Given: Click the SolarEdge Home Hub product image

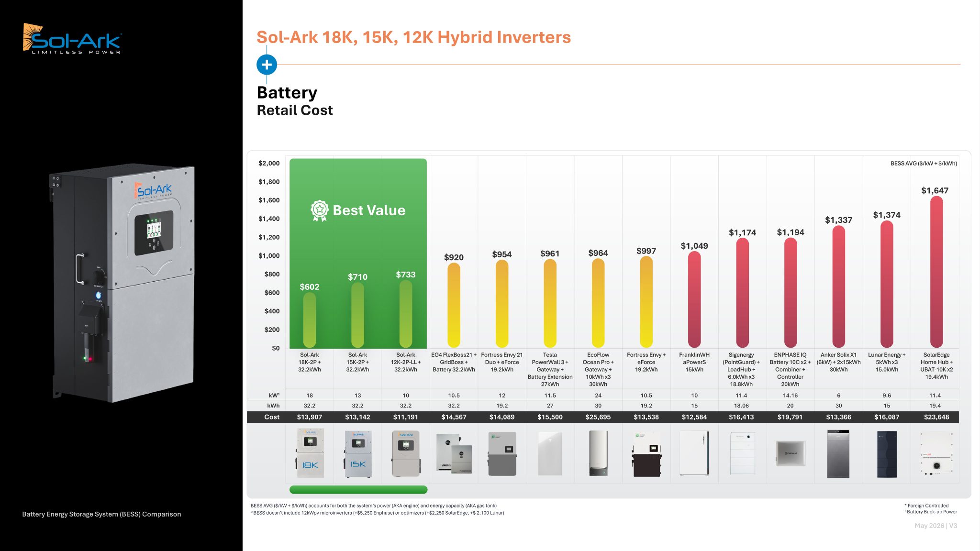Looking at the screenshot, I should (936, 453).
